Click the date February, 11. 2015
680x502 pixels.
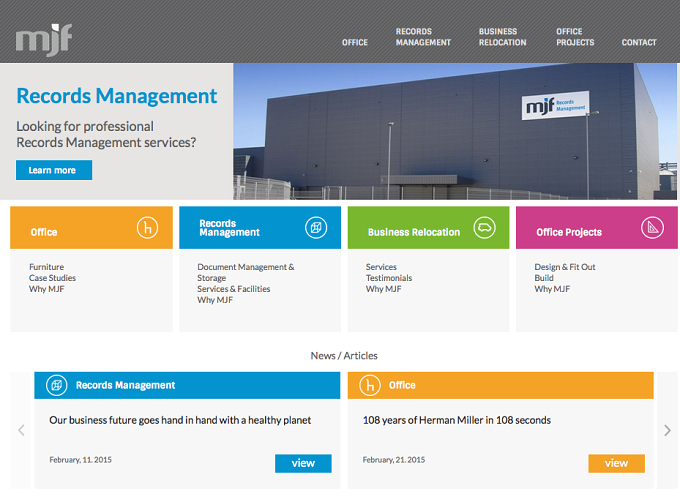(x=80, y=460)
